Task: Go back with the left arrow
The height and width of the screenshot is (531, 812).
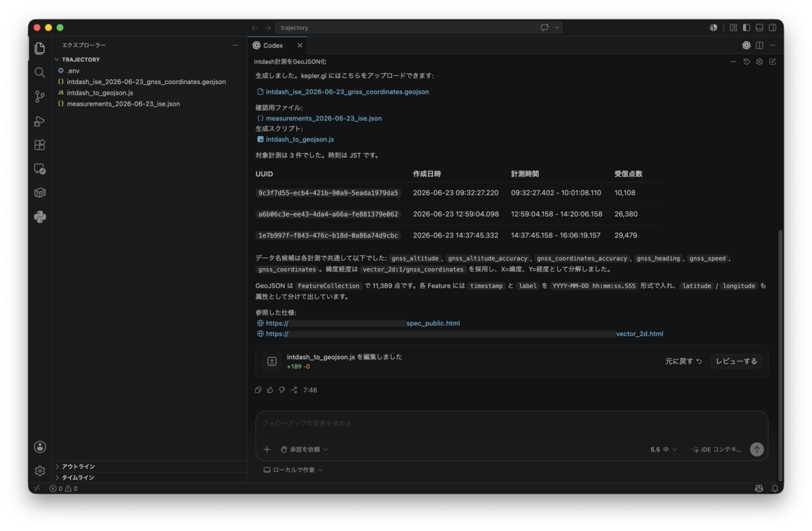Action: 254,28
